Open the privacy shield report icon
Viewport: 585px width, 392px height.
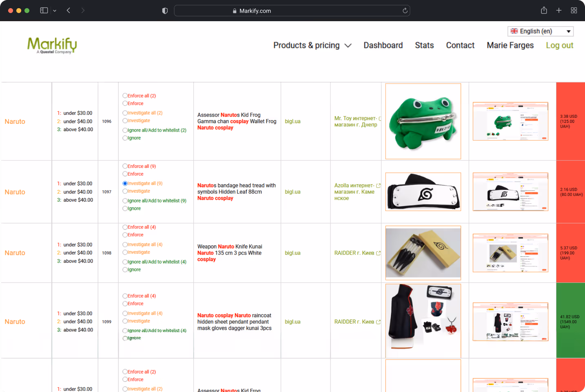tap(165, 11)
